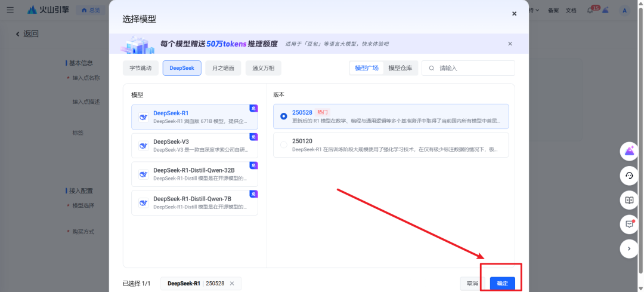
Task: Click the 接入配置 section heading
Action: click(x=80, y=191)
